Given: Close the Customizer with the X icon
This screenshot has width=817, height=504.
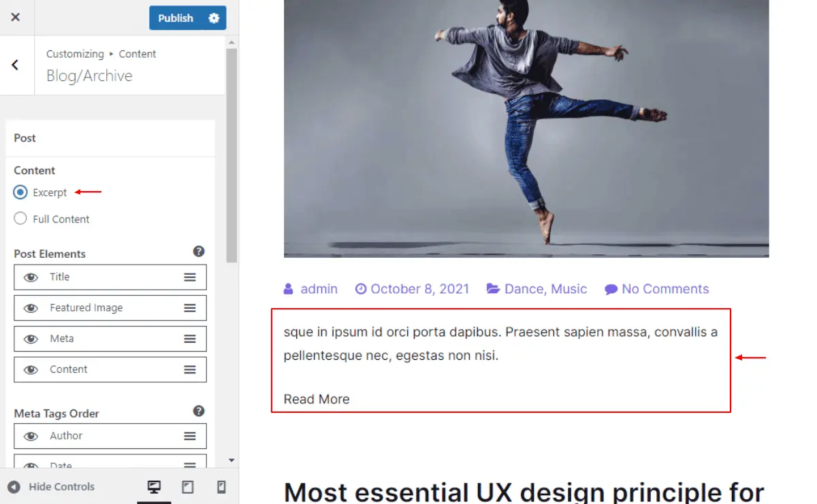Looking at the screenshot, I should (x=16, y=18).
